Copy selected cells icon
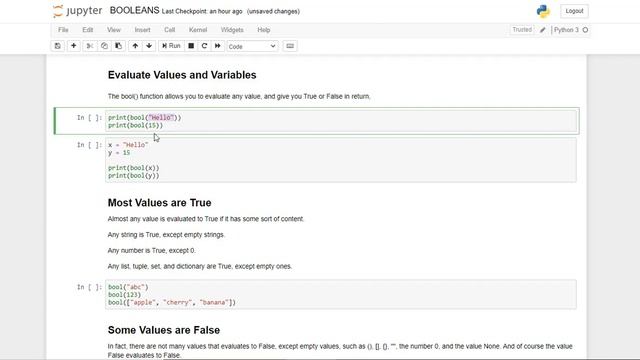The height and width of the screenshot is (360, 640). [104, 46]
